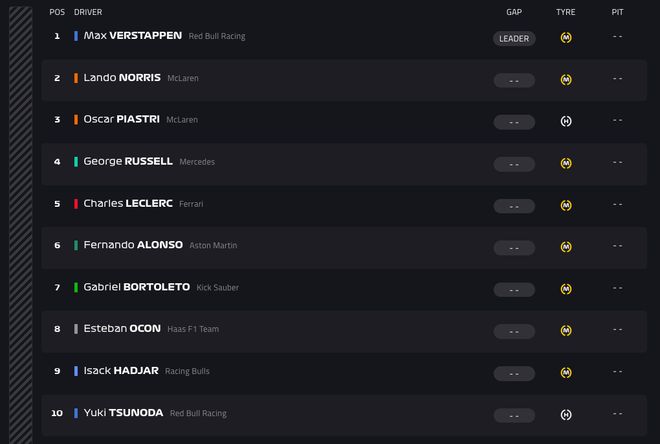Click Russell's medium tyre icon
660x444 pixels.
pyautogui.click(x=566, y=163)
